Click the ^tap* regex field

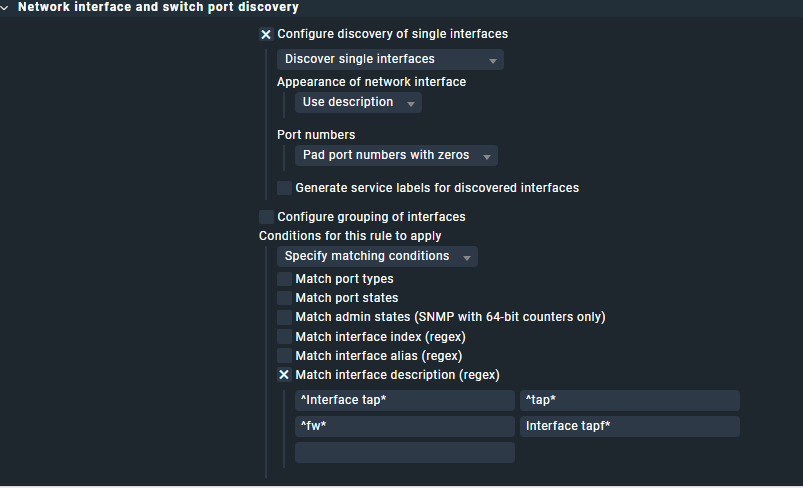(630, 401)
